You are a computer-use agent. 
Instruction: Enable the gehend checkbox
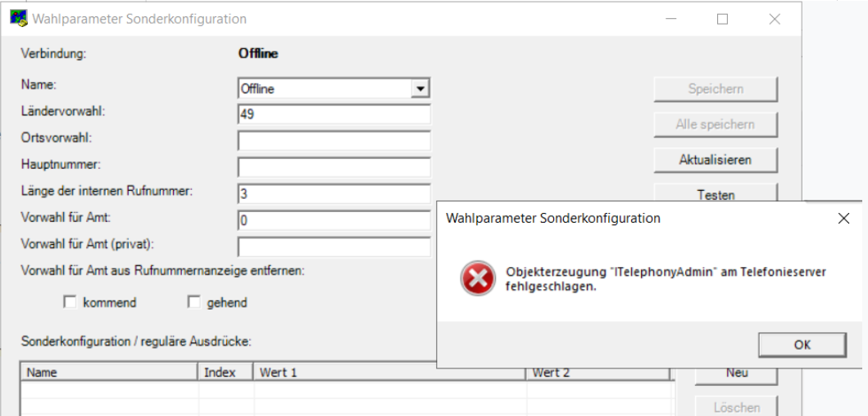[x=193, y=302]
